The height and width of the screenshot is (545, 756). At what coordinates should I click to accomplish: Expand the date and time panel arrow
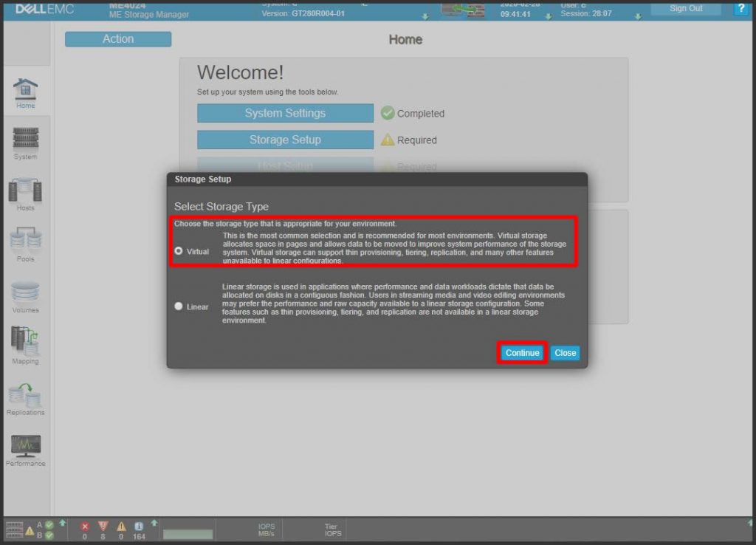pos(548,16)
